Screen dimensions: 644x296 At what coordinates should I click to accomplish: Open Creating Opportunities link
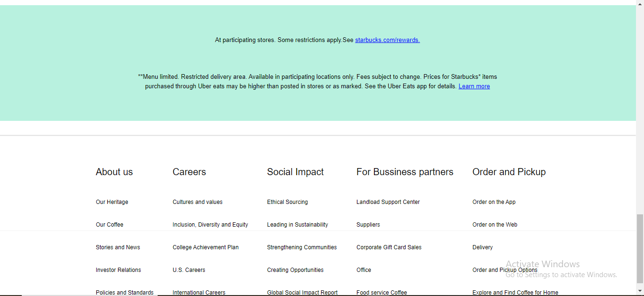pos(296,270)
